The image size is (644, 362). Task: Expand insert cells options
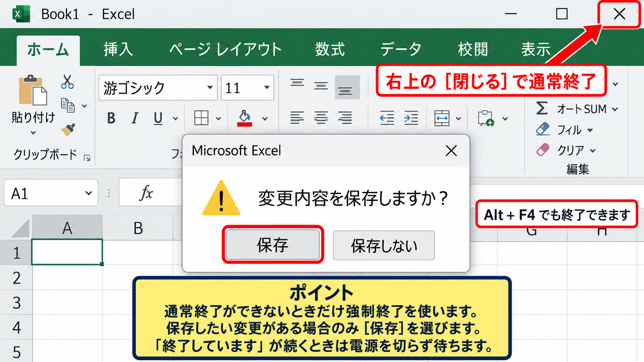505,119
